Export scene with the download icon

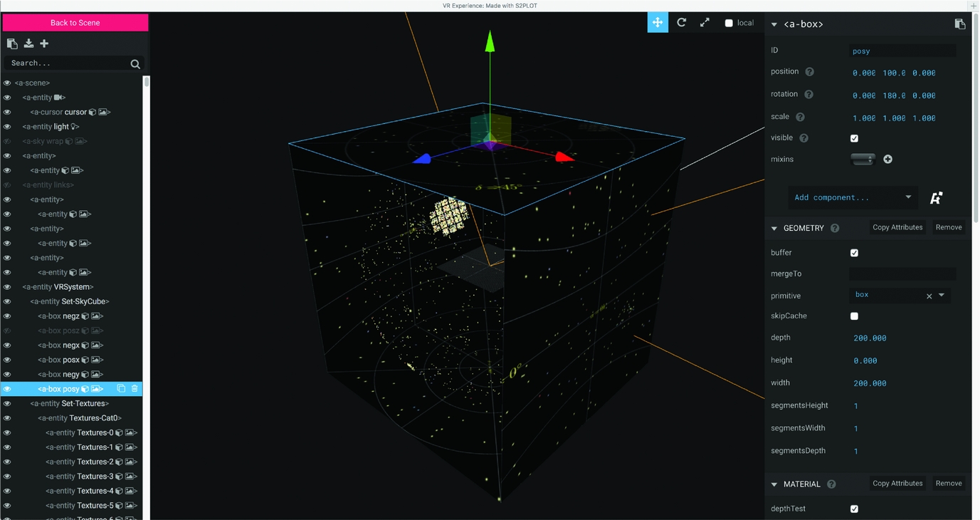click(x=28, y=43)
